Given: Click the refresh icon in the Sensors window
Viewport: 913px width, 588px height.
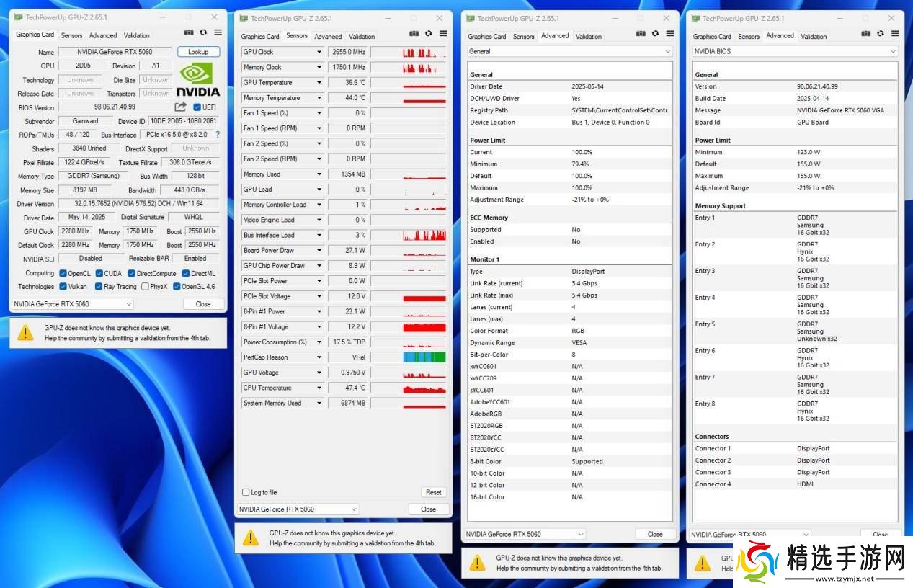Looking at the screenshot, I should (428, 33).
